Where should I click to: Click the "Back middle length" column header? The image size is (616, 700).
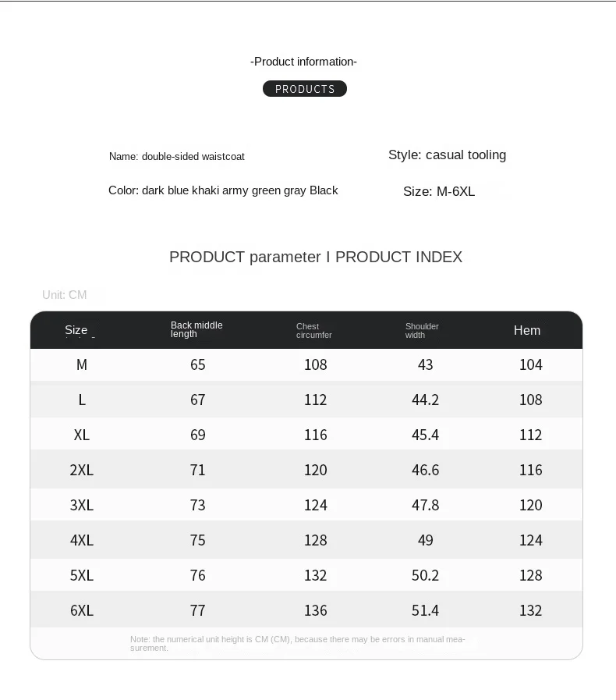[196, 329]
